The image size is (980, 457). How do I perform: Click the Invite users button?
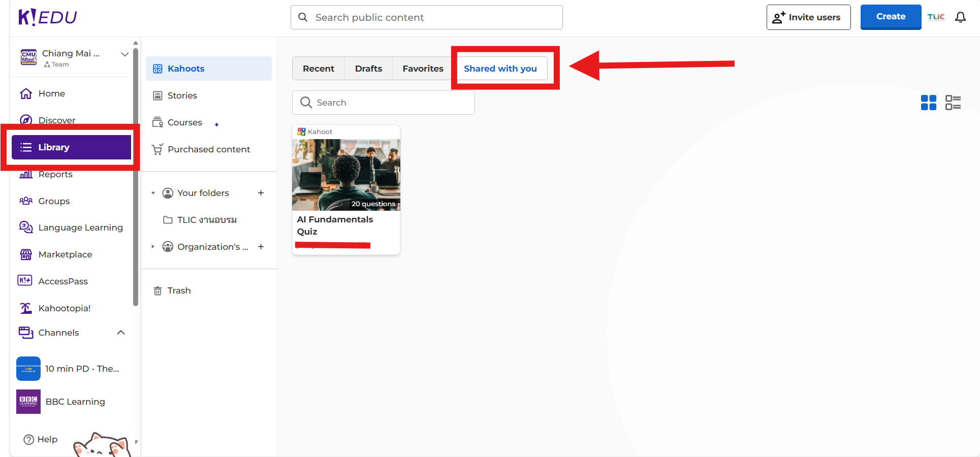click(x=808, y=17)
